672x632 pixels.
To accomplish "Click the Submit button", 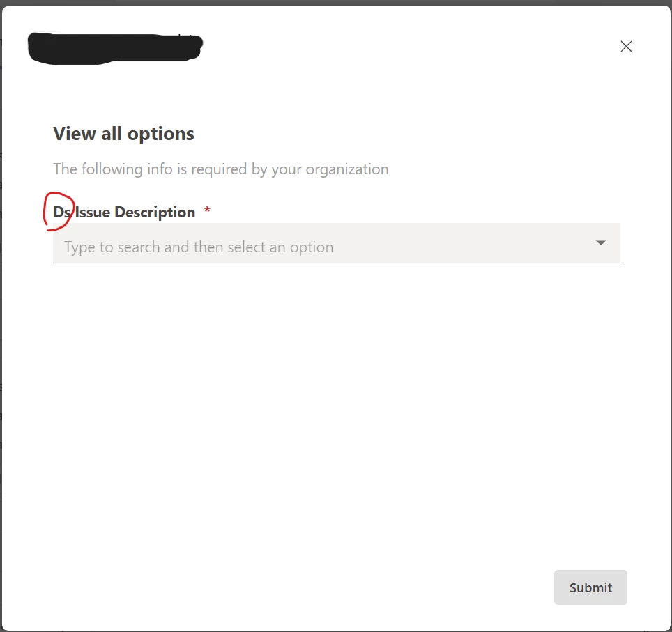I will tap(590, 587).
